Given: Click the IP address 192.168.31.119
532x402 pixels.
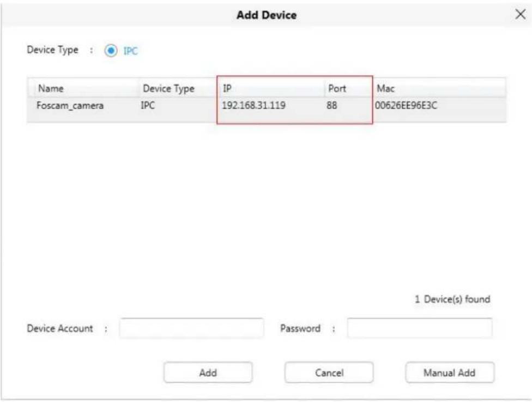Looking at the screenshot, I should point(253,106).
